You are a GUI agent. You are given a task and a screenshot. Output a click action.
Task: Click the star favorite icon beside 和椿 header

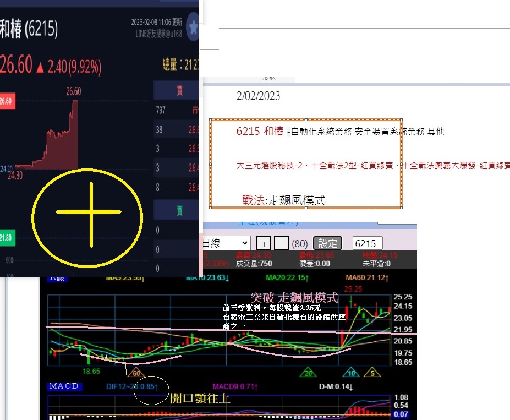(193, 27)
